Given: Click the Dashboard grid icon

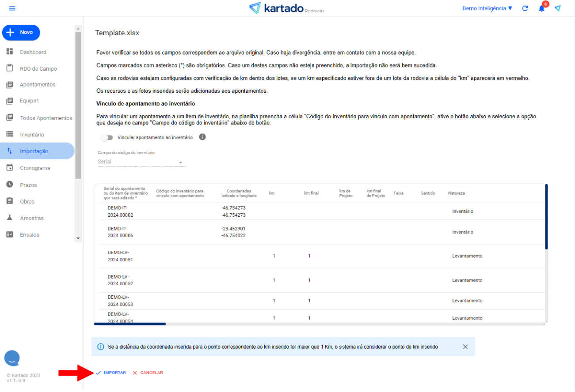Looking at the screenshot, I should [10, 52].
